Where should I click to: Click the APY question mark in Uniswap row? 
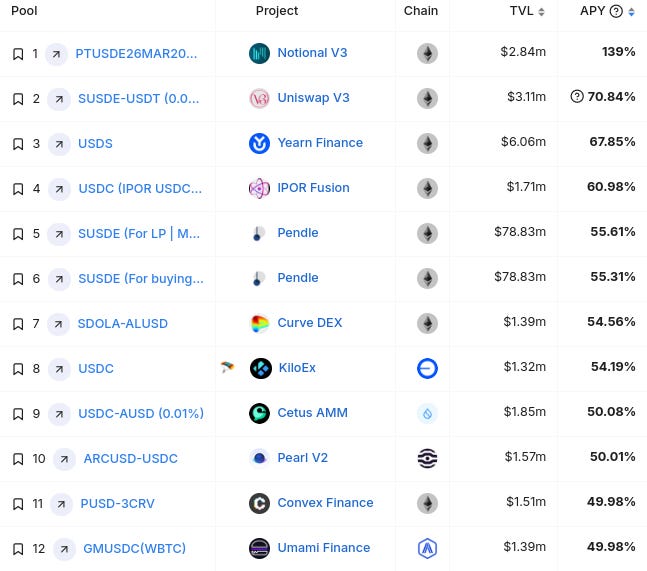(x=576, y=97)
